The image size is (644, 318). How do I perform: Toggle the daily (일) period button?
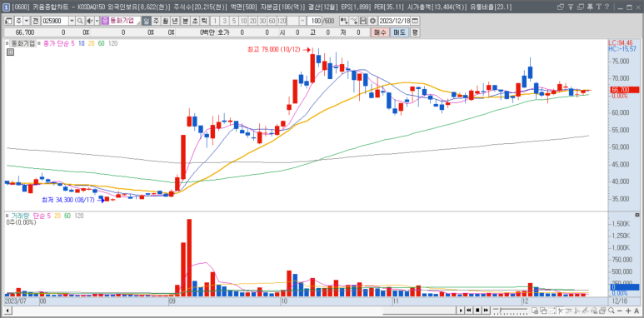coord(147,21)
